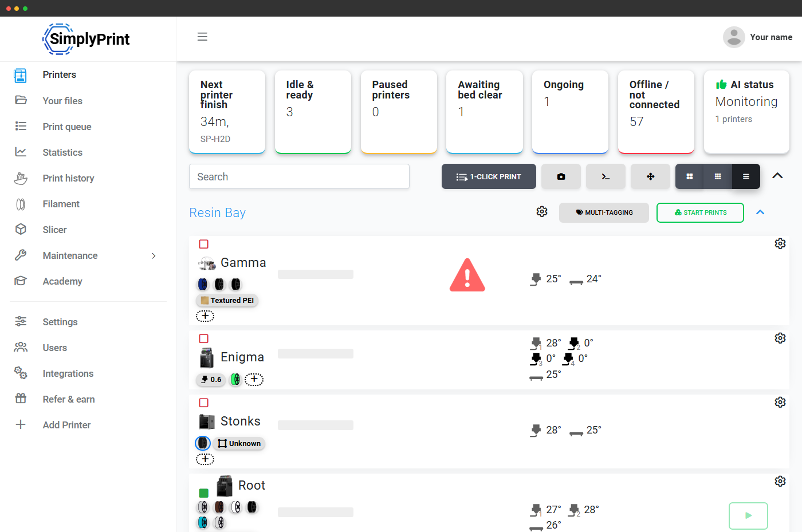Open Resin Bay group settings gear
This screenshot has height=532, width=802.
click(542, 212)
